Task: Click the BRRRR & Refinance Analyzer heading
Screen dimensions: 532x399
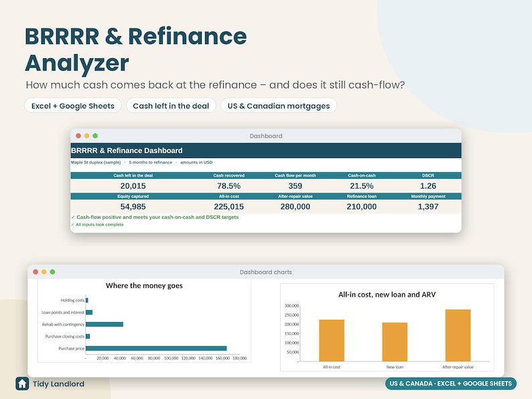Action: tap(136, 50)
